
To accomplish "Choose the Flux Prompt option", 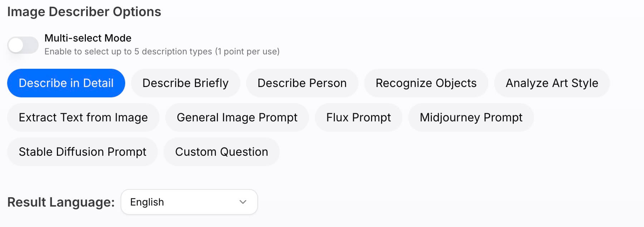I will 358,117.
